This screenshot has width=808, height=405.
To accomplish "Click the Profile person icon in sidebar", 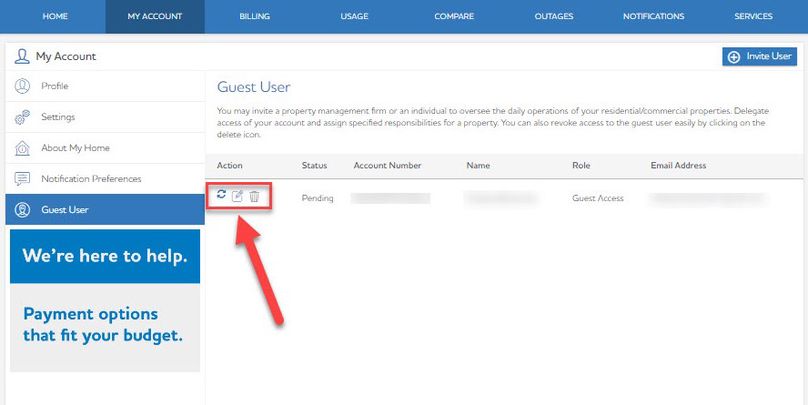I will 22,87.
